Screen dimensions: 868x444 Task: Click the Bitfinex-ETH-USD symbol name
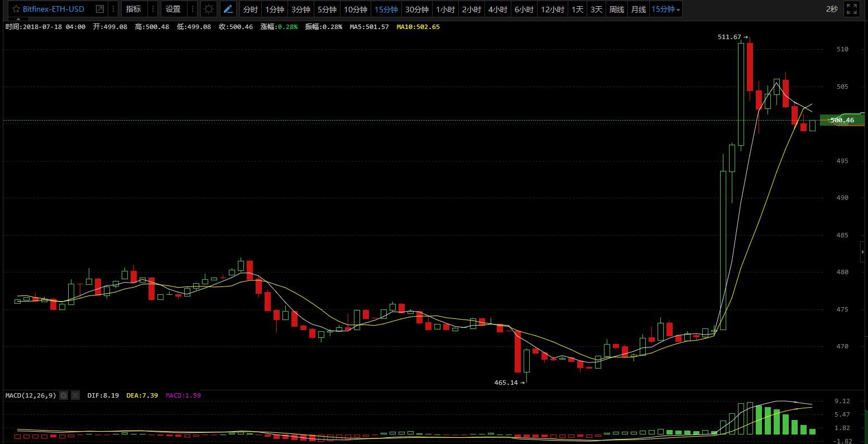pos(54,9)
